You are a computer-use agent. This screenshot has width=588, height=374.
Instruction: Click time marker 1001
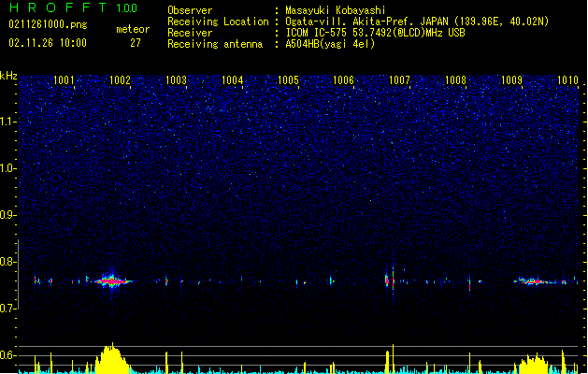point(65,80)
